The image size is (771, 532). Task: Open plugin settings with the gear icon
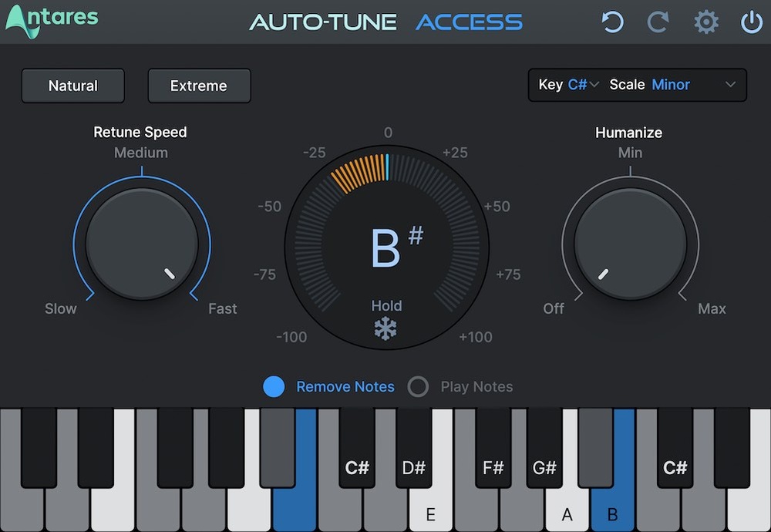coord(705,22)
